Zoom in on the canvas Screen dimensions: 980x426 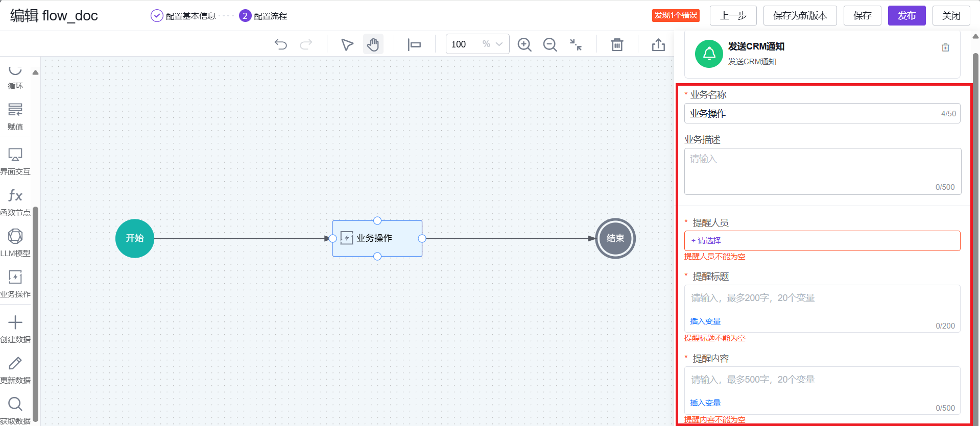(524, 45)
